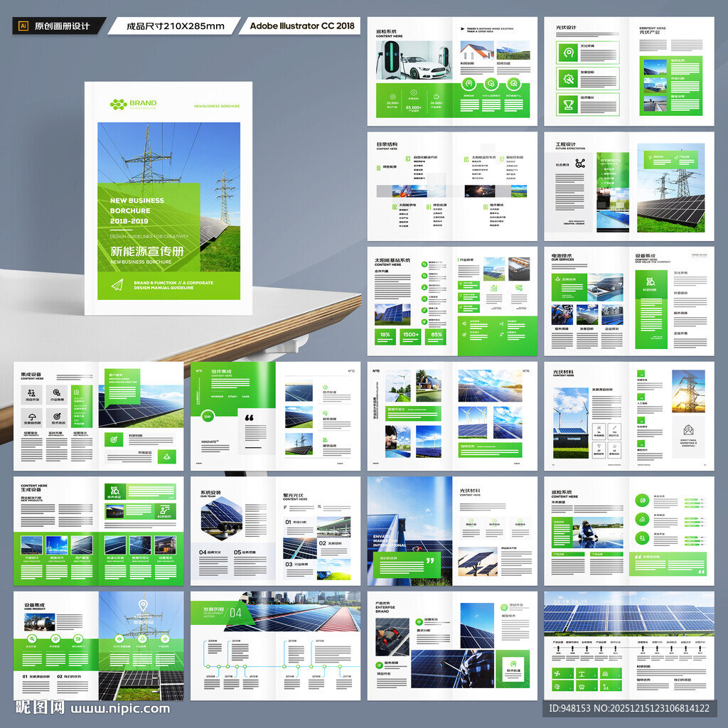Click the network nodes icon on 工程设计 page
The height and width of the screenshot is (728, 728).
(x=580, y=164)
